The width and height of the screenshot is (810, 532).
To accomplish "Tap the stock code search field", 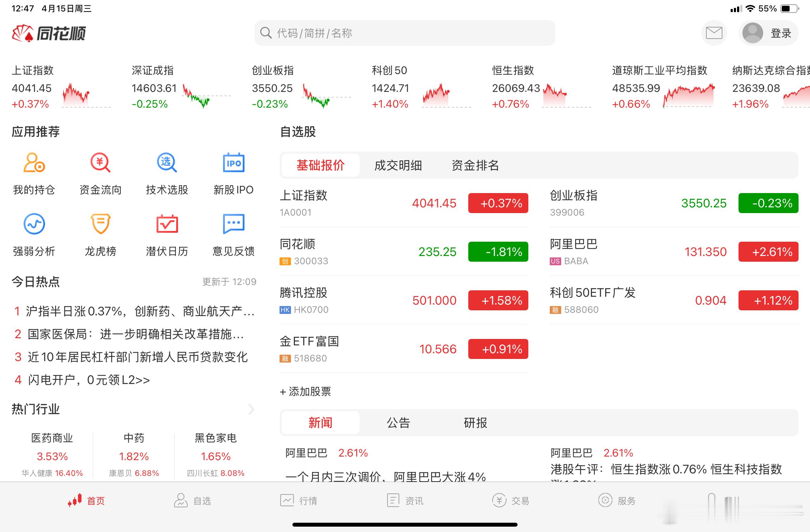I will (x=404, y=33).
